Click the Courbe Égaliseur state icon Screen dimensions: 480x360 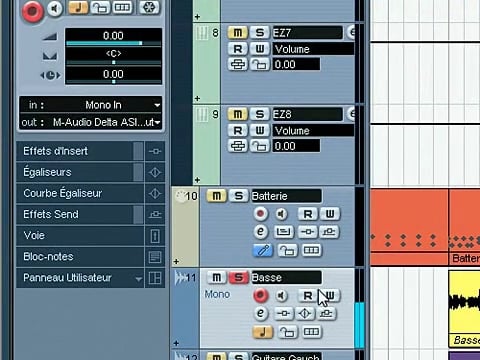pyautogui.click(x=155, y=193)
